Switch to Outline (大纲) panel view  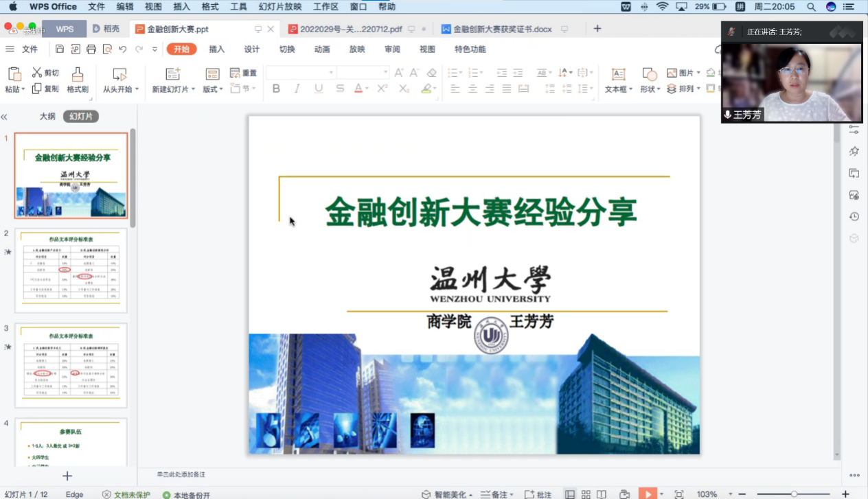point(47,117)
